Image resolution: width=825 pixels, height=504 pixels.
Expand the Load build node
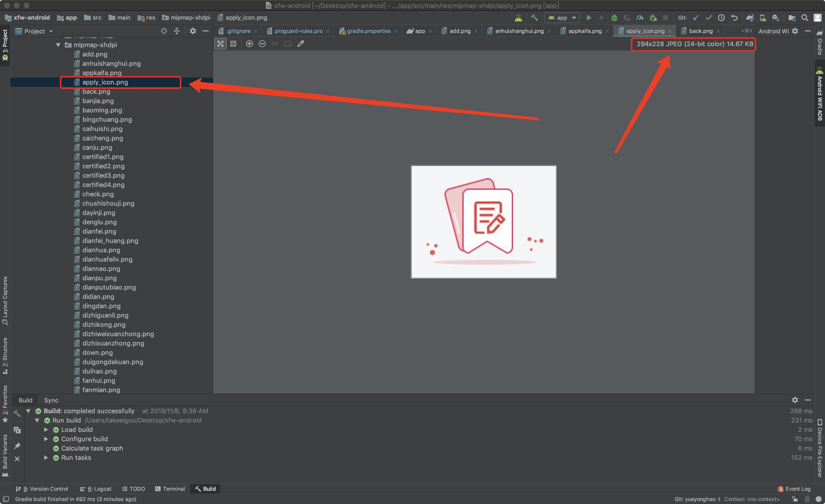(46, 430)
